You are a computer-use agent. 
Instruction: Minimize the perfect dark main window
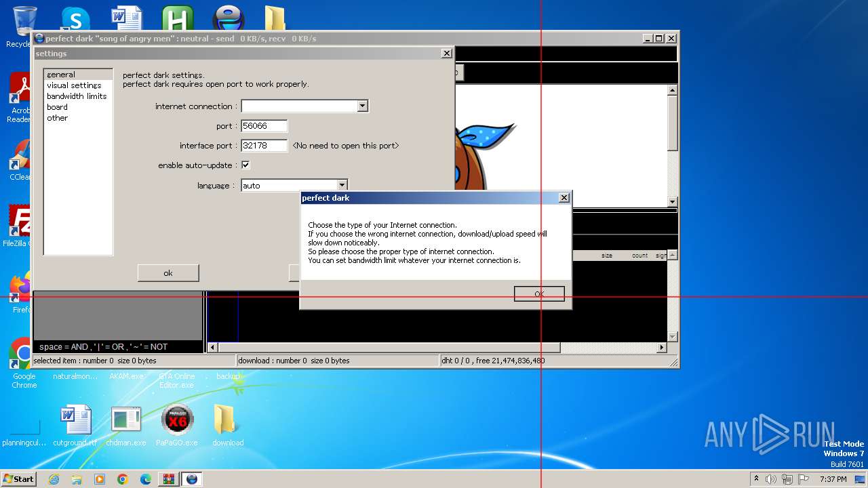coord(648,39)
